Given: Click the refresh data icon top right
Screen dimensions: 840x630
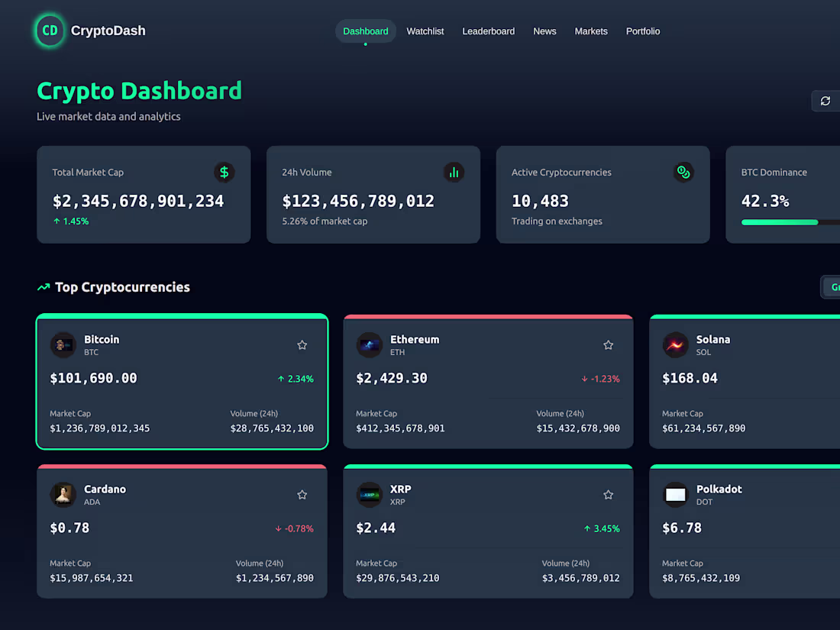Looking at the screenshot, I should pyautogui.click(x=825, y=100).
